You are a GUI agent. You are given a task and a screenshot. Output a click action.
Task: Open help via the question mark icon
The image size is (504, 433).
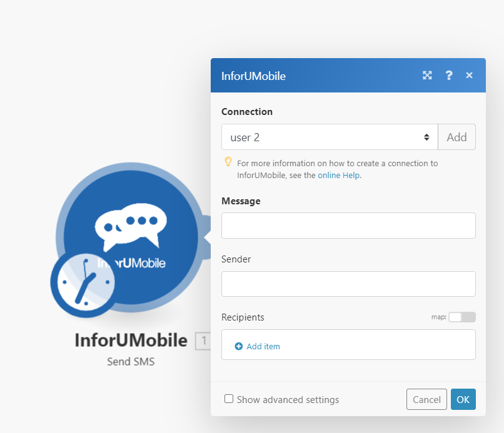(449, 76)
